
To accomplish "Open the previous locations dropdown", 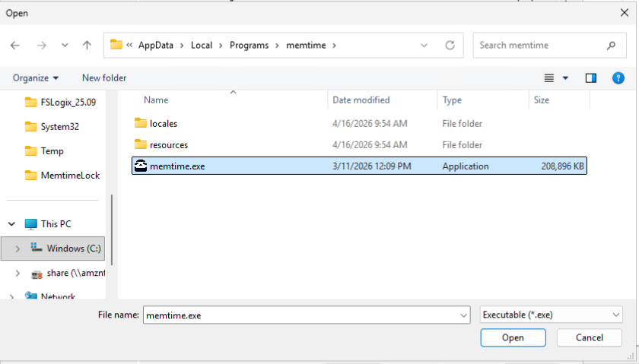I will [424, 45].
